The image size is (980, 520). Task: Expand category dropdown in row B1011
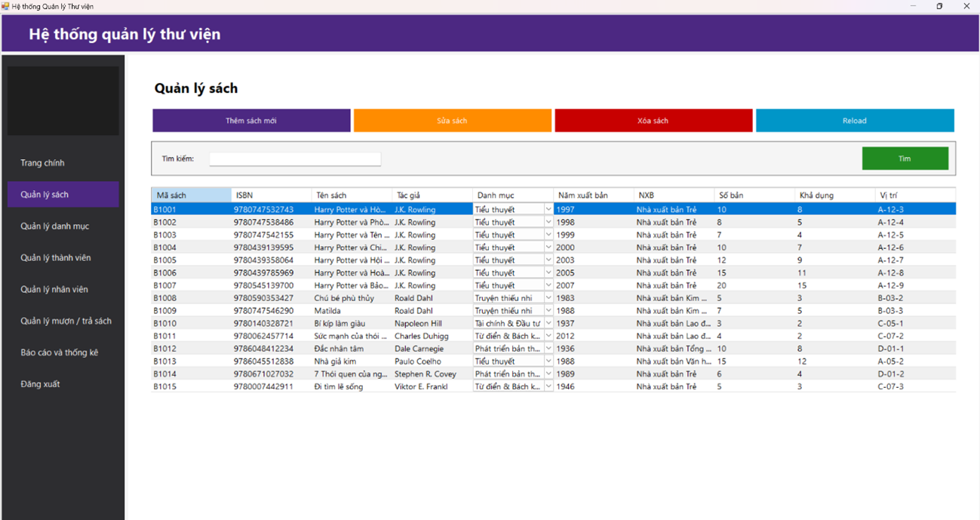(548, 336)
